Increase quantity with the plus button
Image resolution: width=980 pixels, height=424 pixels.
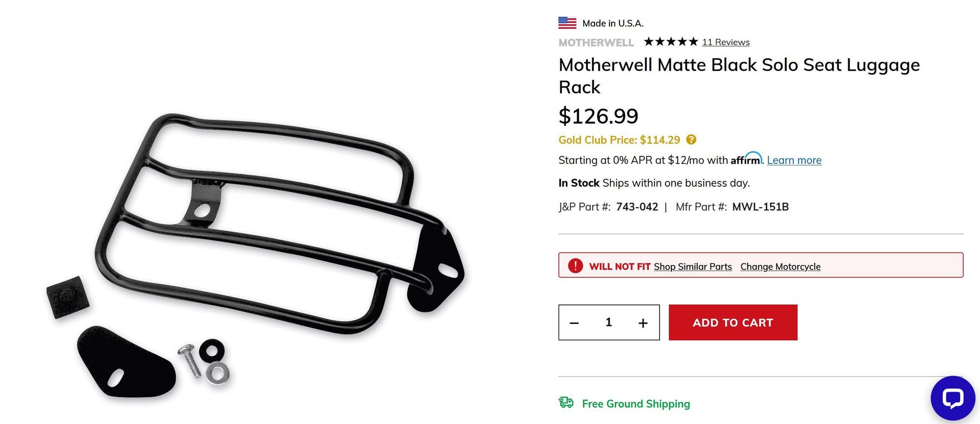pyautogui.click(x=643, y=323)
